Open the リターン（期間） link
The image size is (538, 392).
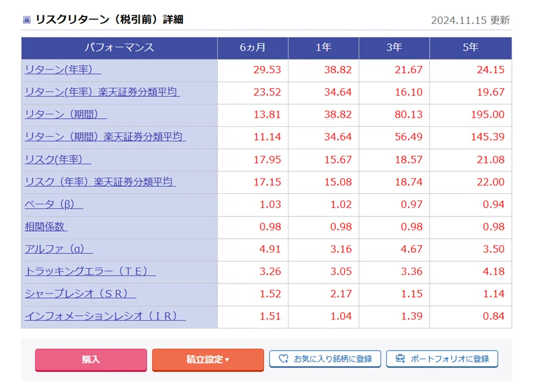[x=65, y=114]
